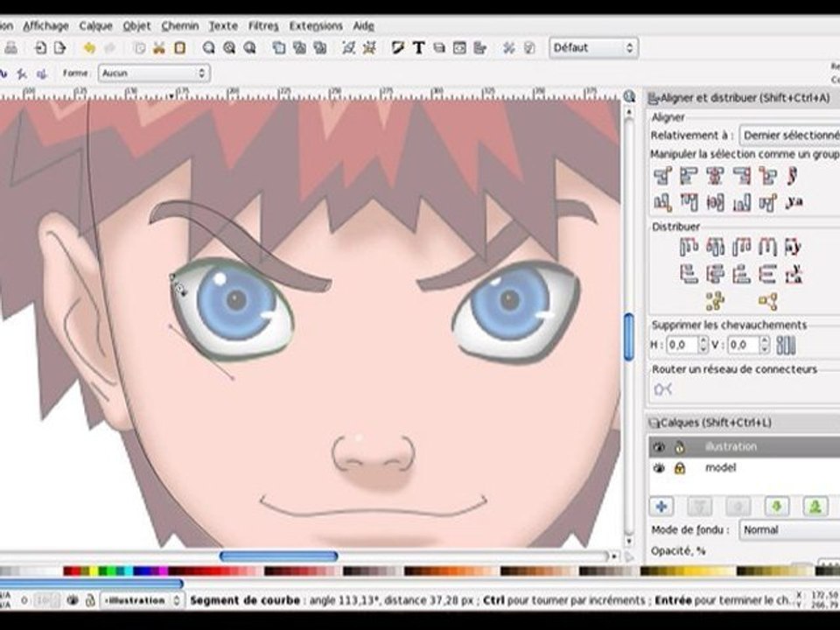This screenshot has height=630, width=840.
Task: Center objects on horizontal axis icon
Action: coord(715,202)
